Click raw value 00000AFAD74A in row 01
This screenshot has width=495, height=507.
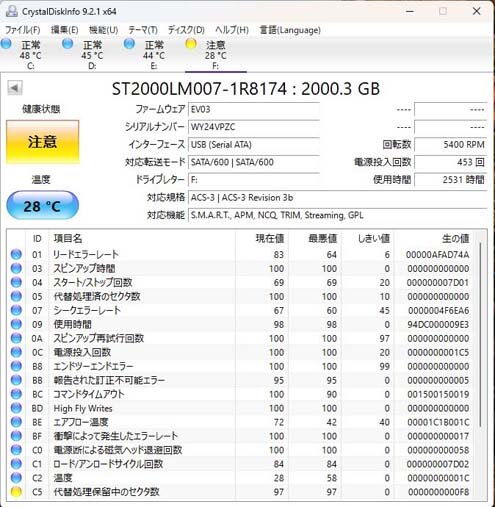pyautogui.click(x=437, y=255)
